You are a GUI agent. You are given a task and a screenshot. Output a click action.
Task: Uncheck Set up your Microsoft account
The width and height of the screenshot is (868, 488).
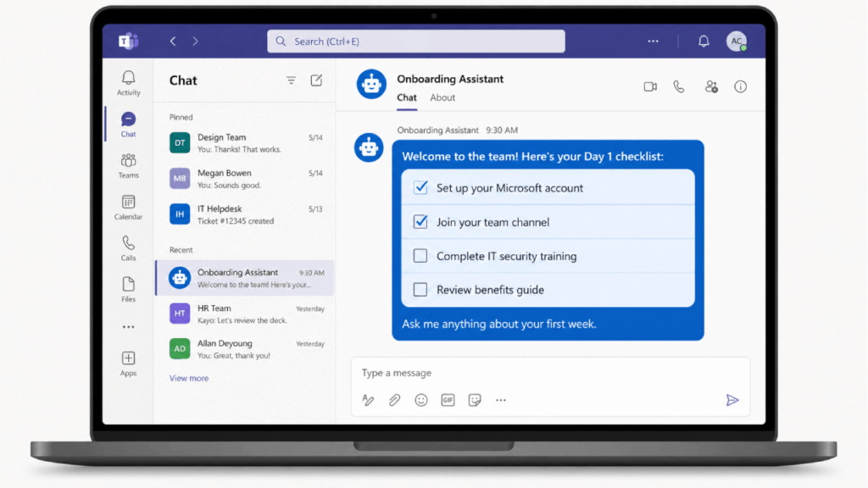[x=420, y=187]
